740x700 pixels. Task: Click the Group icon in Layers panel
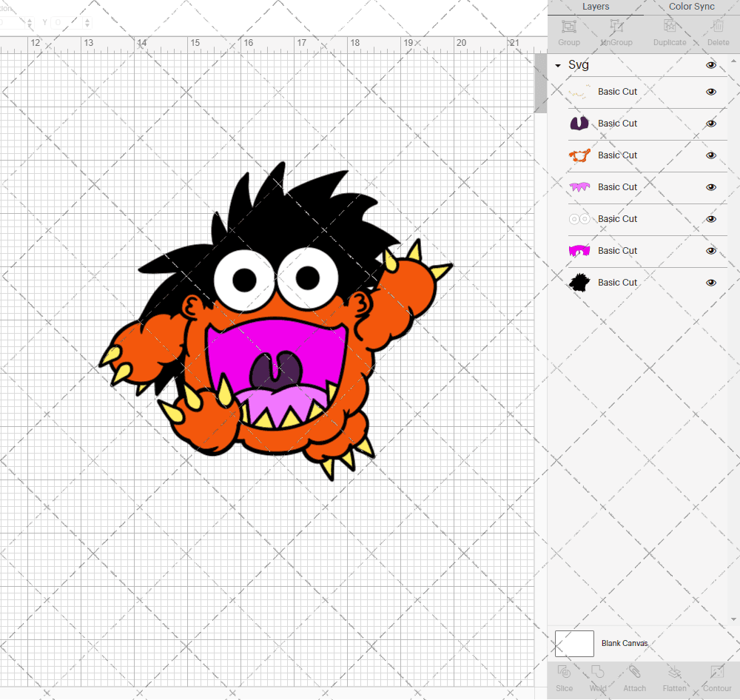click(x=569, y=32)
